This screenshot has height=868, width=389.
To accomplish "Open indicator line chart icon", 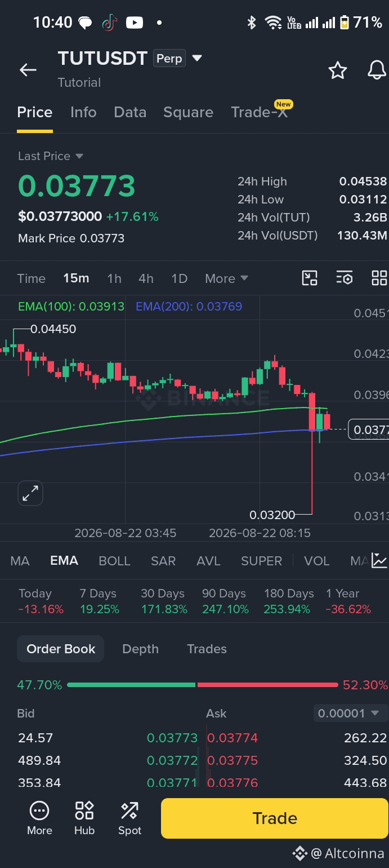I will (379, 560).
